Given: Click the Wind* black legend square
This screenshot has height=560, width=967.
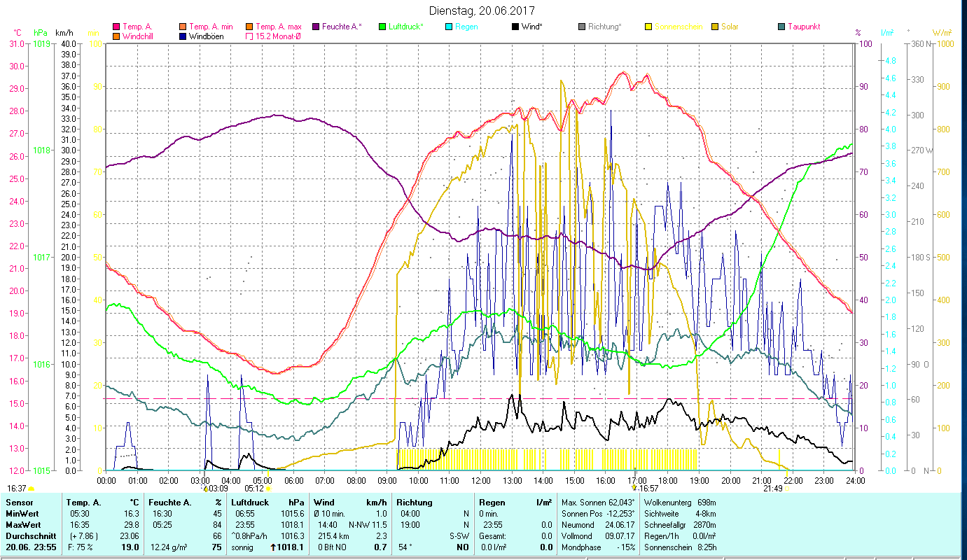Looking at the screenshot, I should tap(515, 27).
